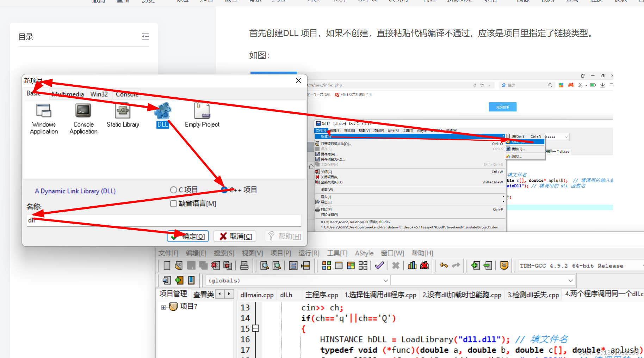Select the DLL project type icon

(x=162, y=111)
